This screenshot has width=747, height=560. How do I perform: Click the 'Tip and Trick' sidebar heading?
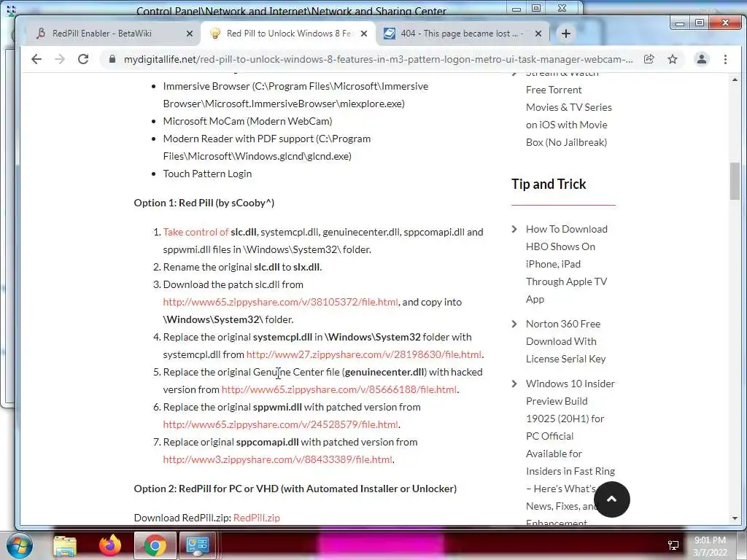(549, 184)
